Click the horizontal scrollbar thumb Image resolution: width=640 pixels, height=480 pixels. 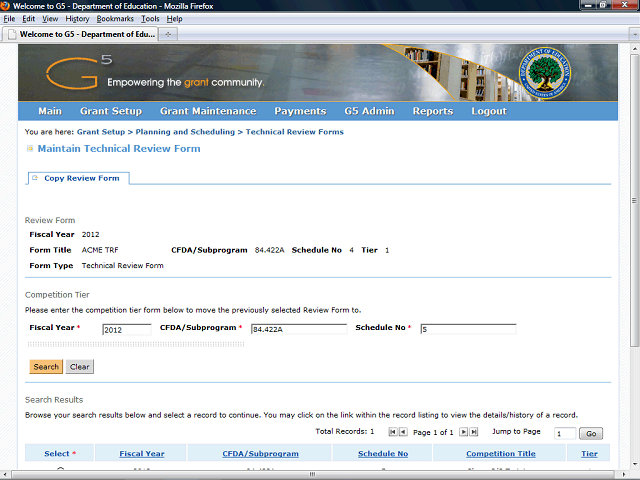click(312, 474)
